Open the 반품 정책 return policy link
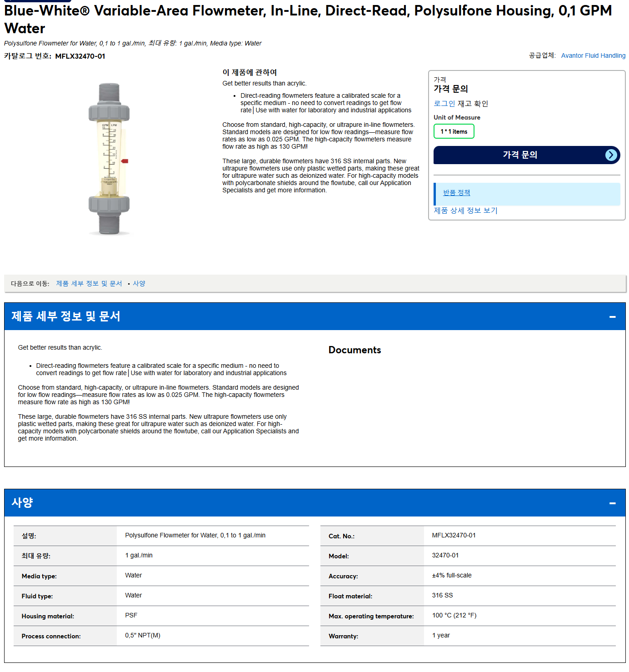629x672 pixels. [x=456, y=193]
